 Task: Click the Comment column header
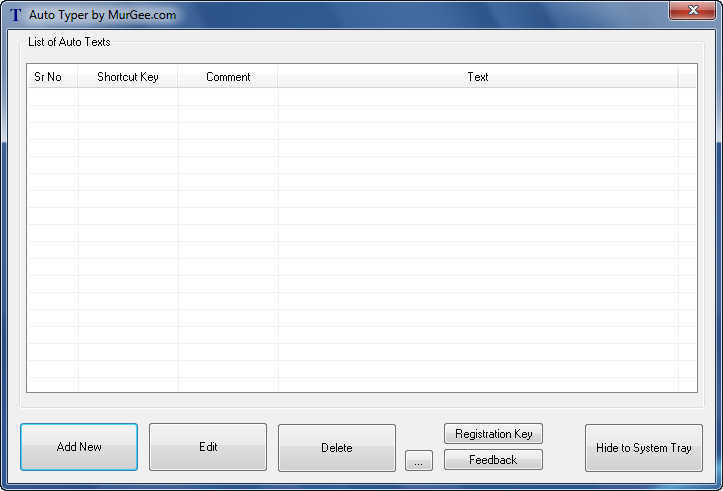(x=228, y=77)
